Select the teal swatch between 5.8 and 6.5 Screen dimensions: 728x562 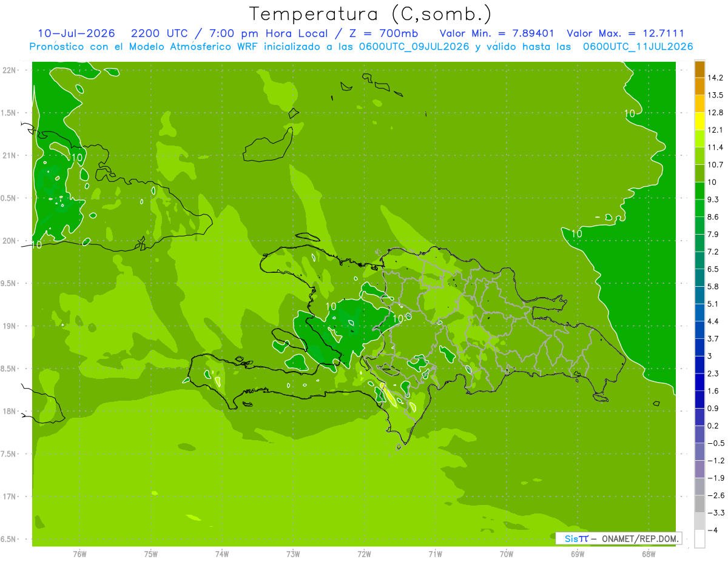(699, 278)
